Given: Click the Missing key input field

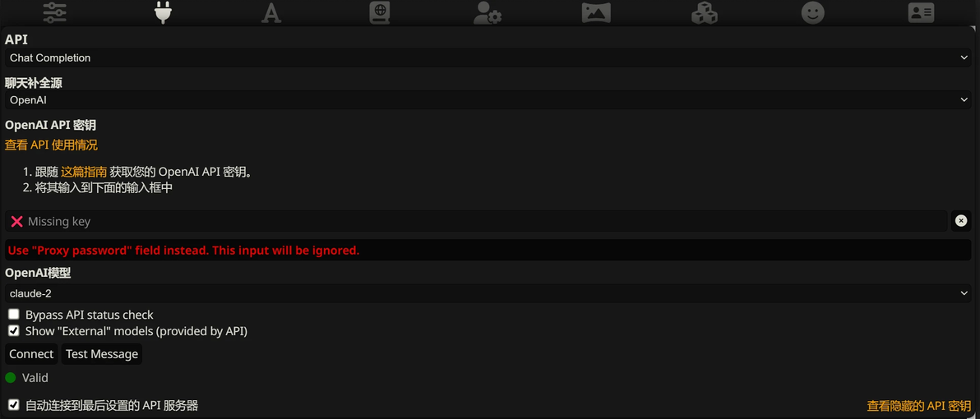Looking at the screenshot, I should tap(476, 221).
